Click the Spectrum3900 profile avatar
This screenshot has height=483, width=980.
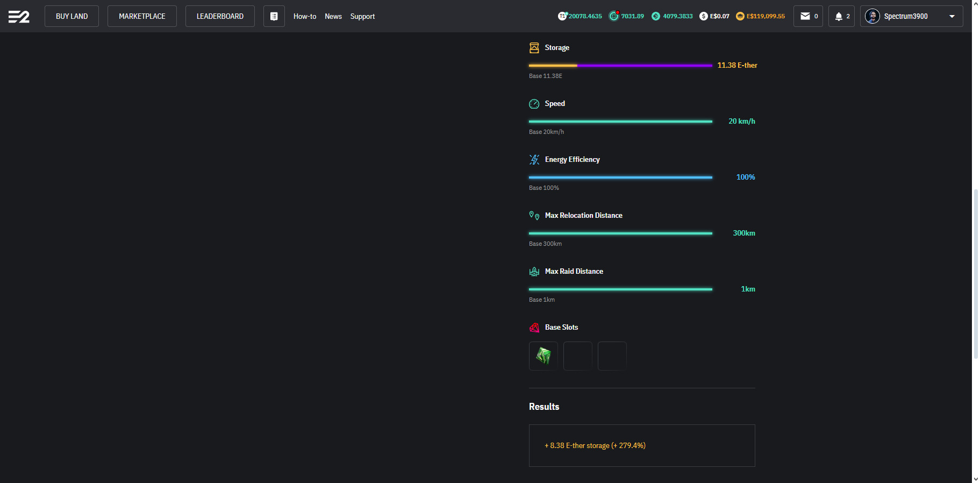pos(872,16)
